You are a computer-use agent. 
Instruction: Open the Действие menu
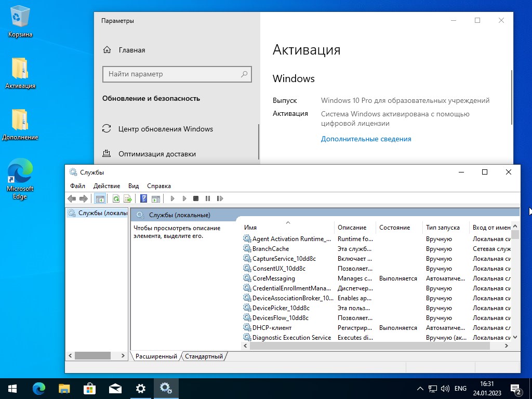pyautogui.click(x=107, y=185)
